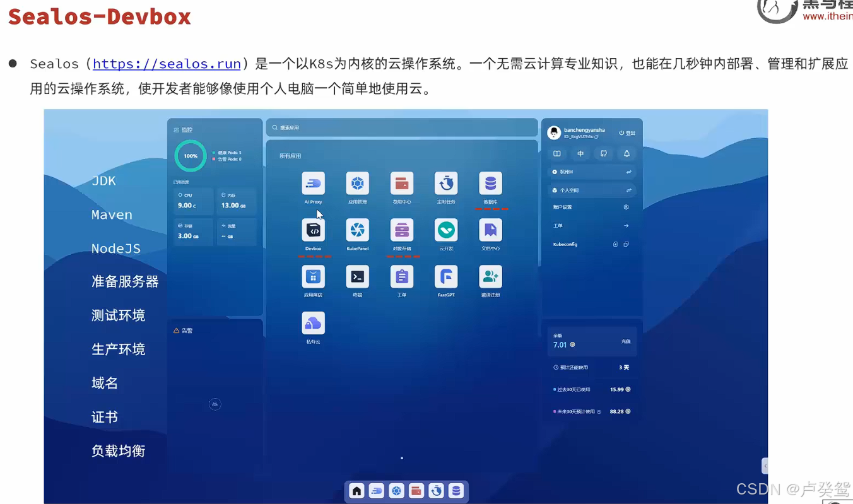Click the CPU 9.00 usage card

pos(194,201)
